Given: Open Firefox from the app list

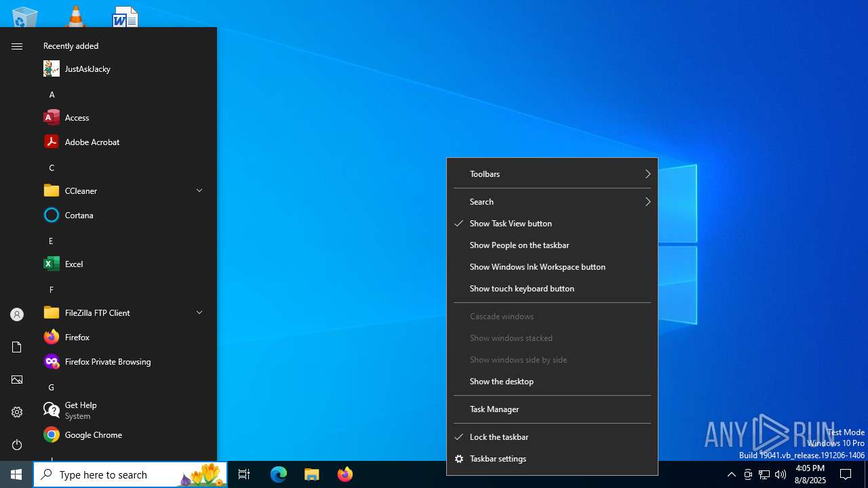Looking at the screenshot, I should [123, 337].
